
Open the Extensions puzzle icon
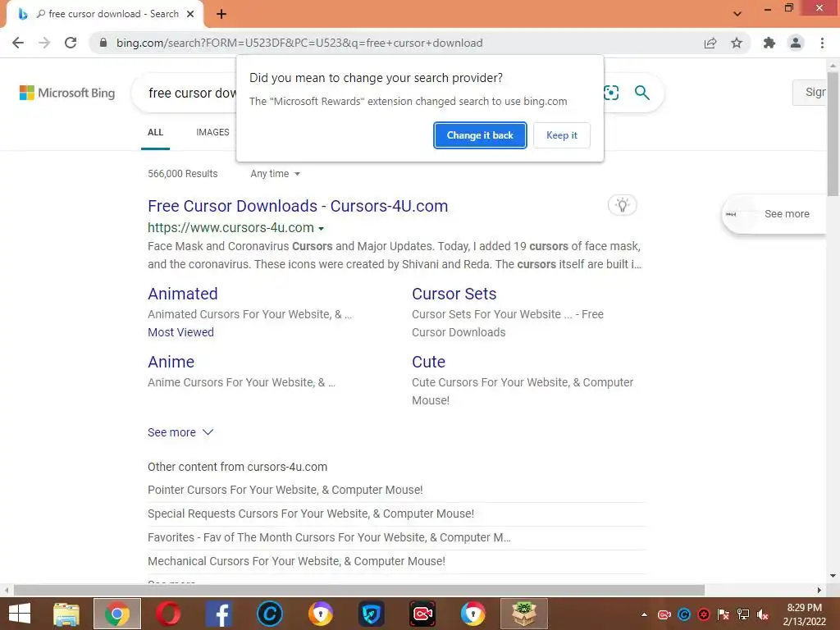769,43
